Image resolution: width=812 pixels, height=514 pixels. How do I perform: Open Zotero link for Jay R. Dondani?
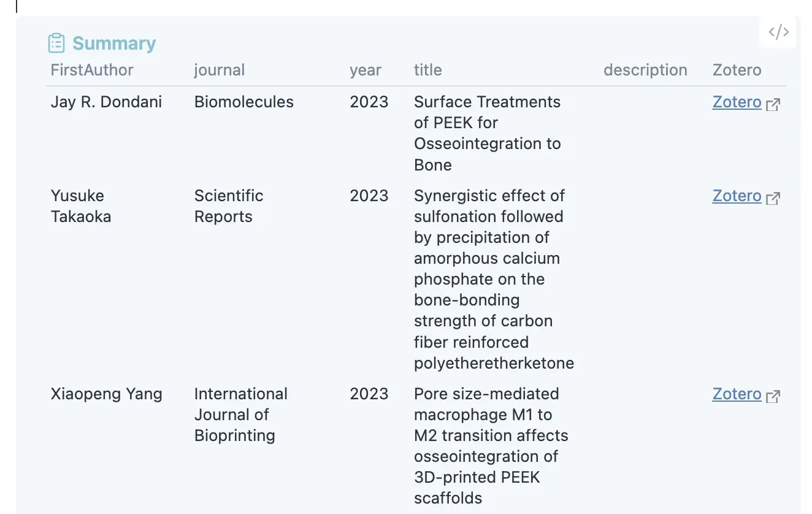pyautogui.click(x=737, y=102)
